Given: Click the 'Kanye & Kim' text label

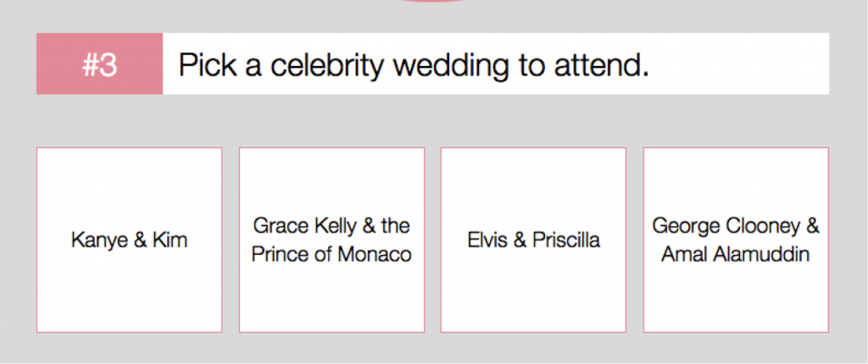Looking at the screenshot, I should pyautogui.click(x=129, y=240).
